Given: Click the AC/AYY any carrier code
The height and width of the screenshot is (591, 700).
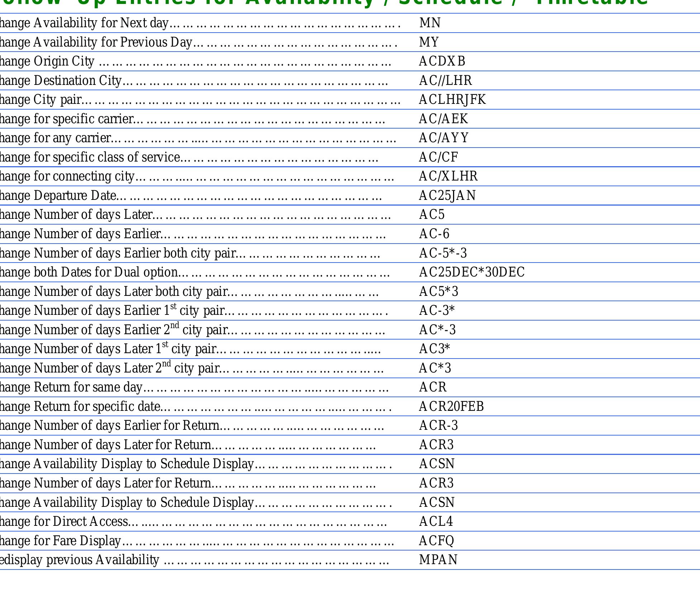Looking at the screenshot, I should click(443, 138).
